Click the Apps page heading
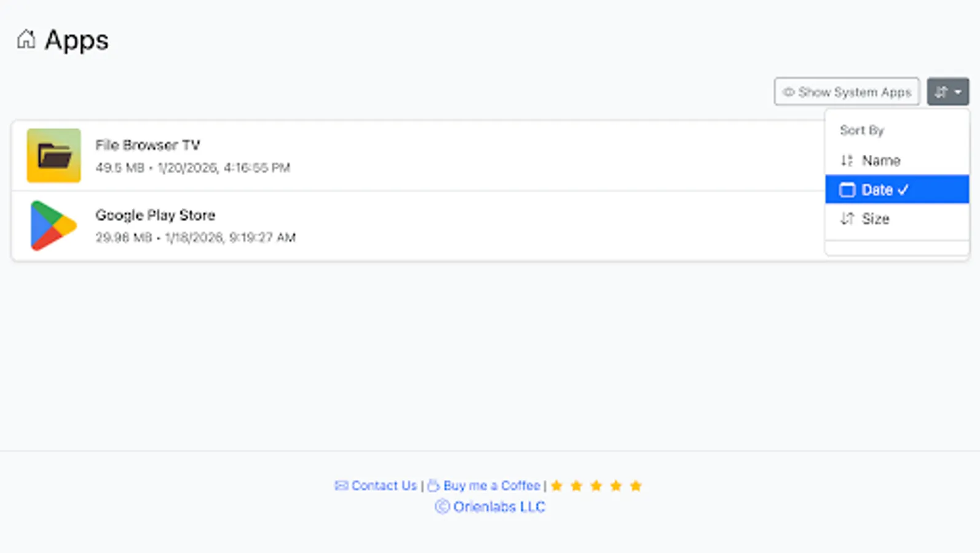The width and height of the screenshot is (980, 553). pyautogui.click(x=77, y=41)
